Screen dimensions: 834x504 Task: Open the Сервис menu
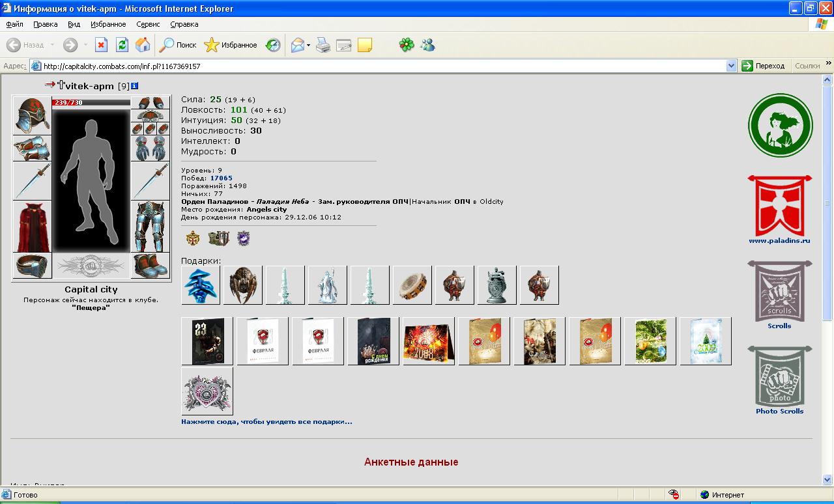148,24
